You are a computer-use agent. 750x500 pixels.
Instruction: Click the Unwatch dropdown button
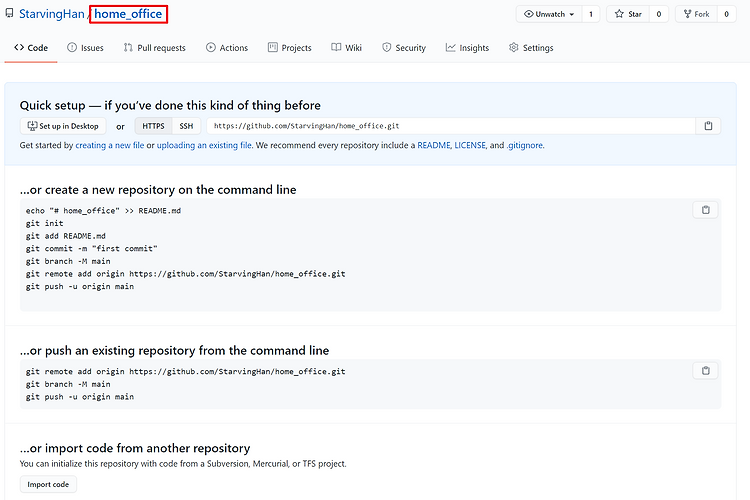(549, 14)
